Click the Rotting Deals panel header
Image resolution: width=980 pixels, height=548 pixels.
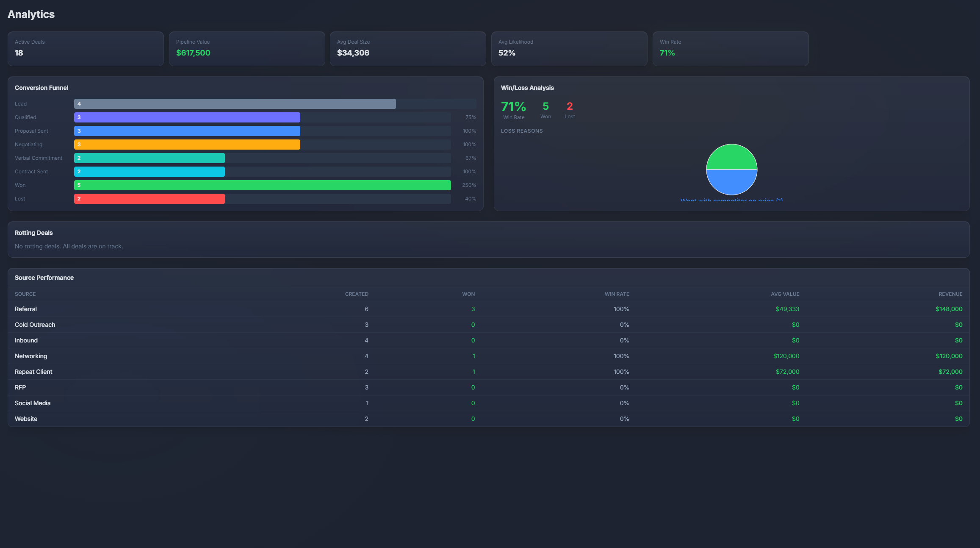[33, 233]
